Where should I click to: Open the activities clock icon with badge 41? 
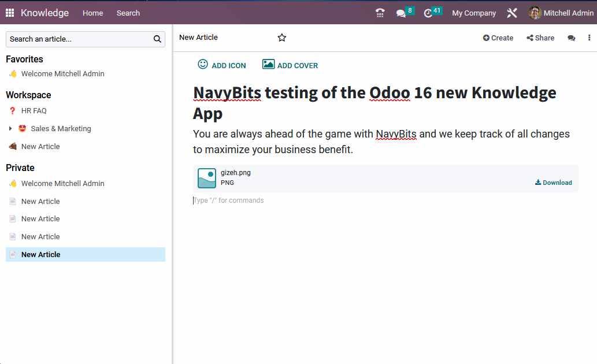[x=432, y=12]
